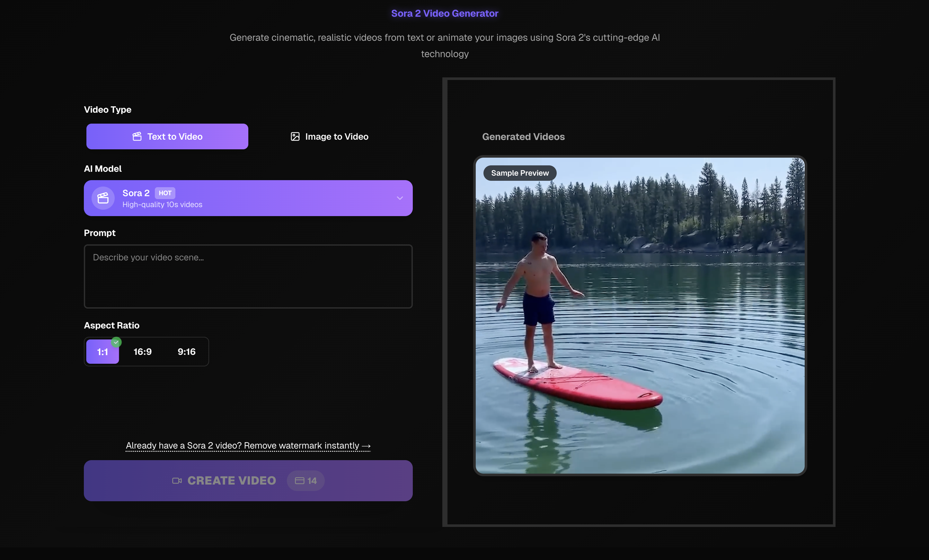The height and width of the screenshot is (560, 929).
Task: Collapse the AI Model selection panel
Action: point(399,198)
